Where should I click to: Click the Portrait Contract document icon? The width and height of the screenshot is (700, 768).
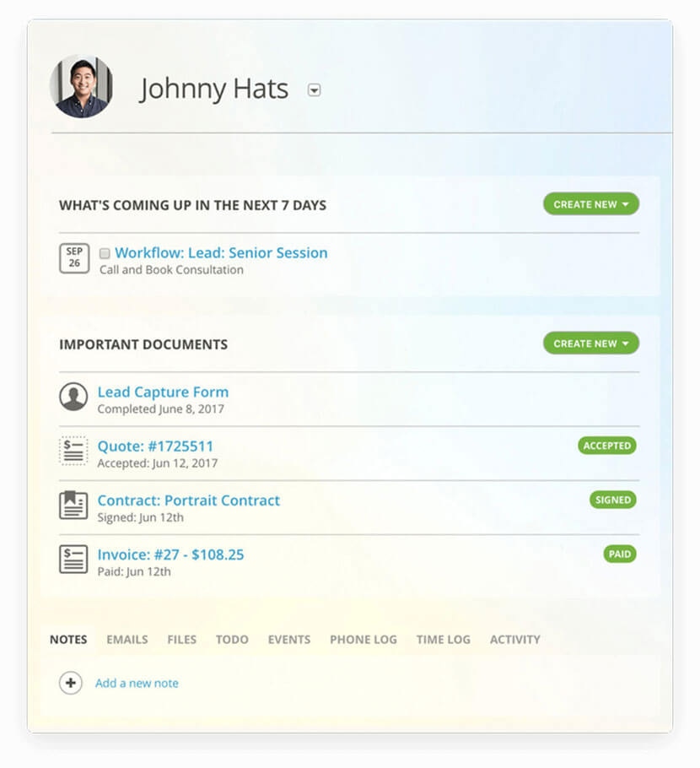pyautogui.click(x=73, y=505)
